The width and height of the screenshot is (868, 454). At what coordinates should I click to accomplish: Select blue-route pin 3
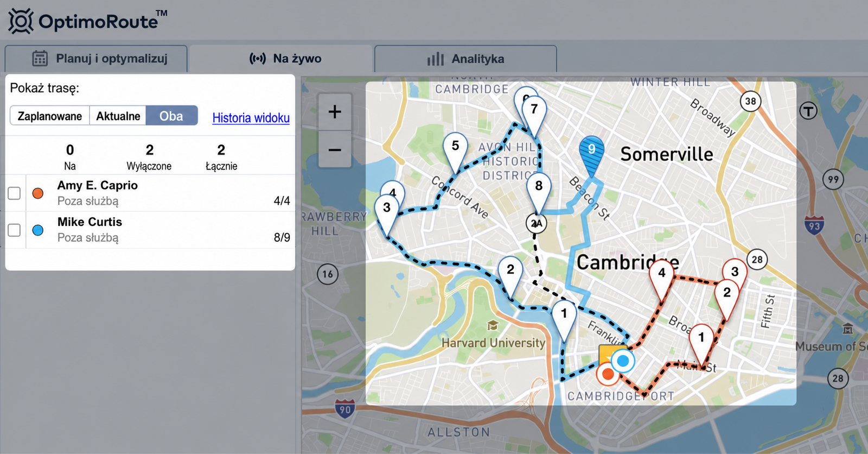pos(387,215)
